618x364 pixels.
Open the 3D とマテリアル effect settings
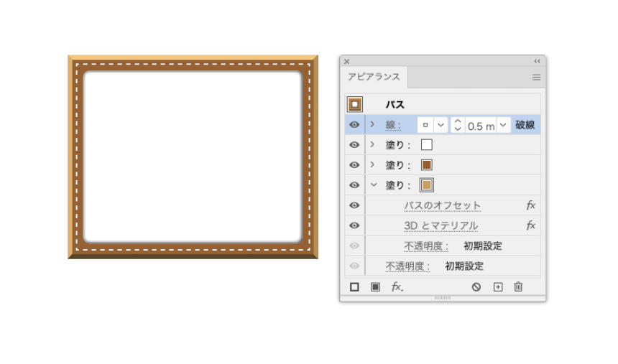(x=441, y=225)
